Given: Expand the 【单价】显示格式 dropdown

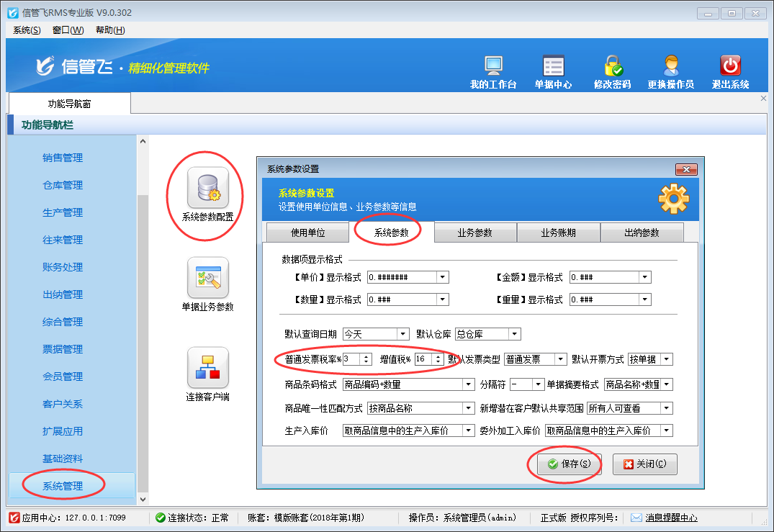Looking at the screenshot, I should coord(443,277).
